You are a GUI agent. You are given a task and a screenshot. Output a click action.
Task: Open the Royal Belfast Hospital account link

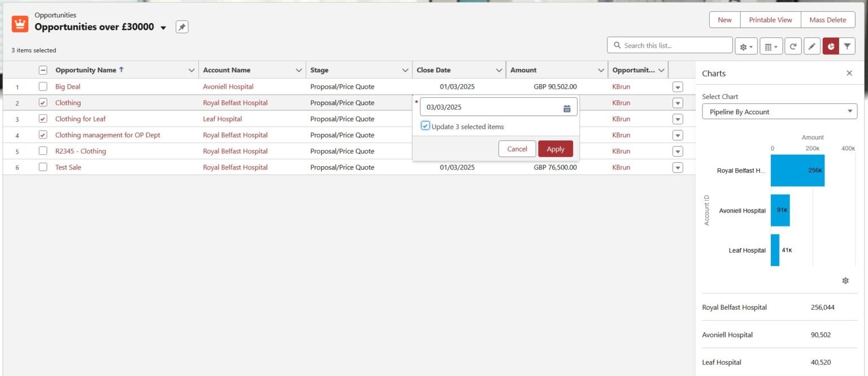point(235,103)
